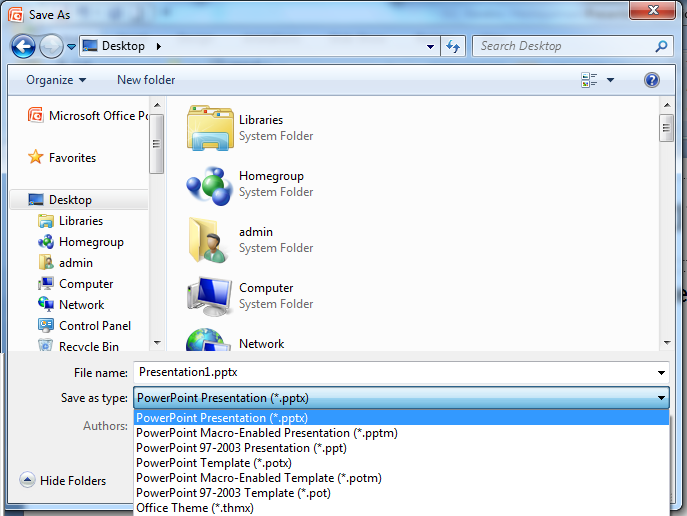Click the Homegroup spheres icon in file list

click(x=209, y=186)
